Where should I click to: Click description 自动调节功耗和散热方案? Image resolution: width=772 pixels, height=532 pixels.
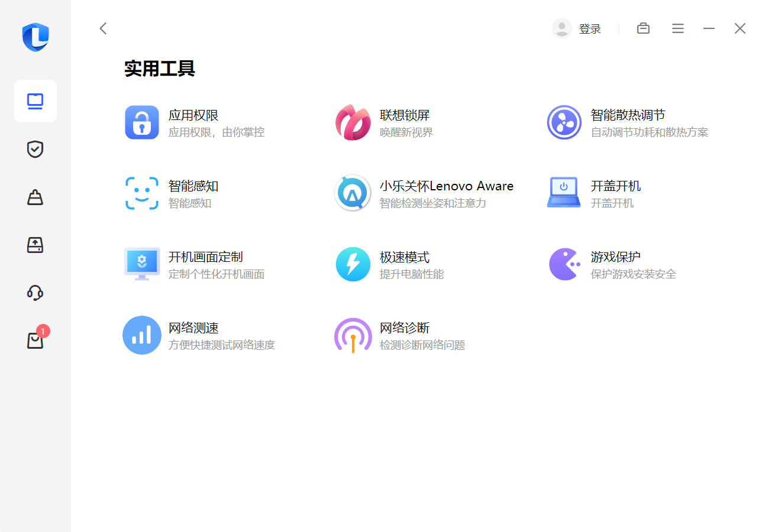pos(650,132)
